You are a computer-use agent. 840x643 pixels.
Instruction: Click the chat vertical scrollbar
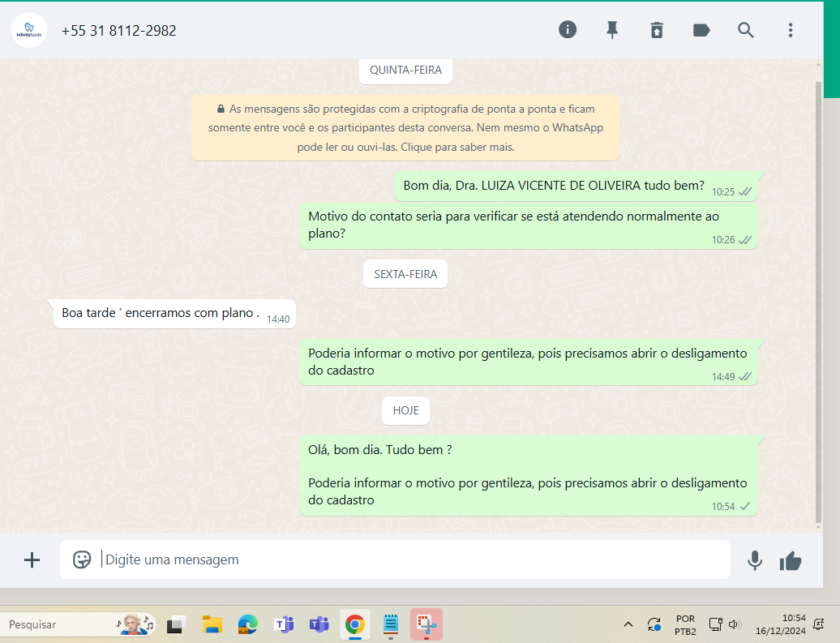click(x=818, y=302)
